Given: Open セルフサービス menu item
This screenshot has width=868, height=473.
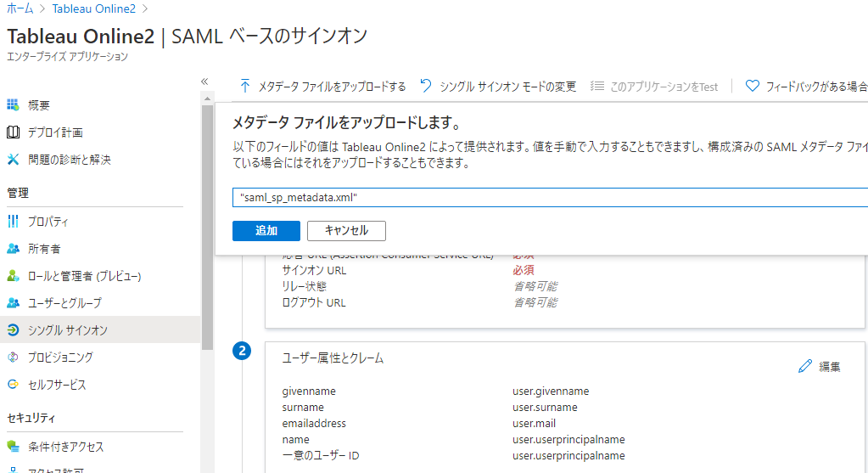Looking at the screenshot, I should (57, 385).
